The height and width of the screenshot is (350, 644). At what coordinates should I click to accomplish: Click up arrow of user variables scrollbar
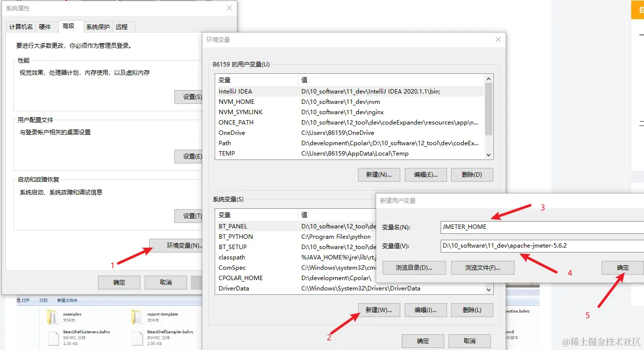(488, 79)
